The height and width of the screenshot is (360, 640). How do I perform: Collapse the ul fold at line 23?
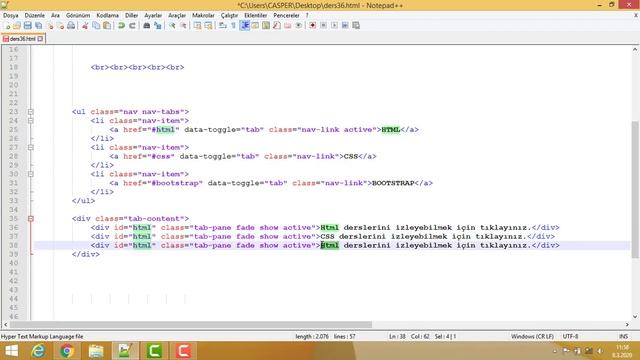coord(31,112)
